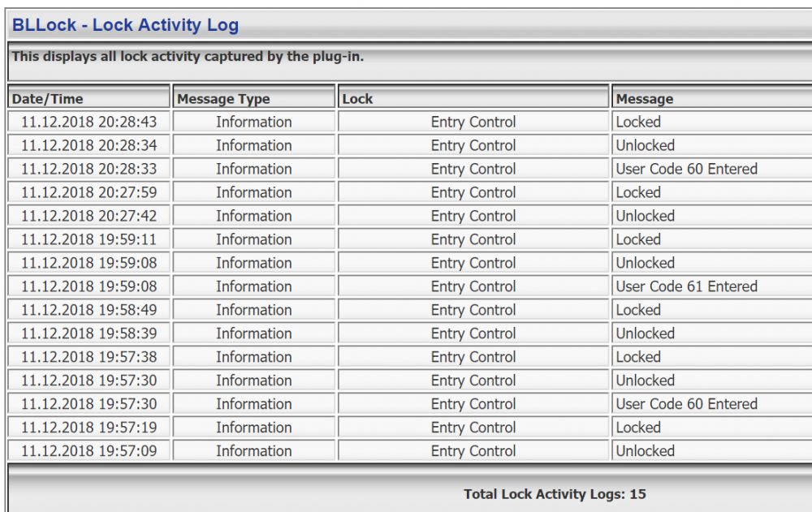Click the 19:58:49 date/time cell

click(x=89, y=311)
